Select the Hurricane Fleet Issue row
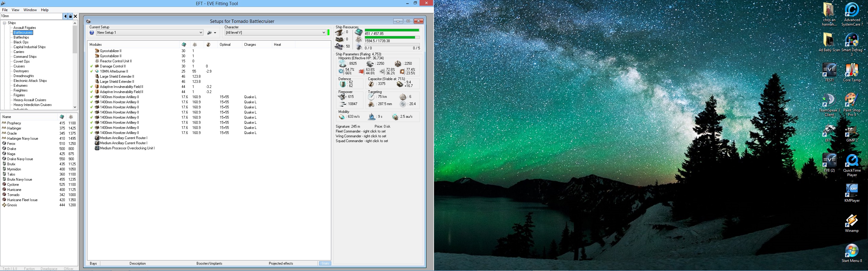Screen dimensions: 868x271 coord(39,200)
